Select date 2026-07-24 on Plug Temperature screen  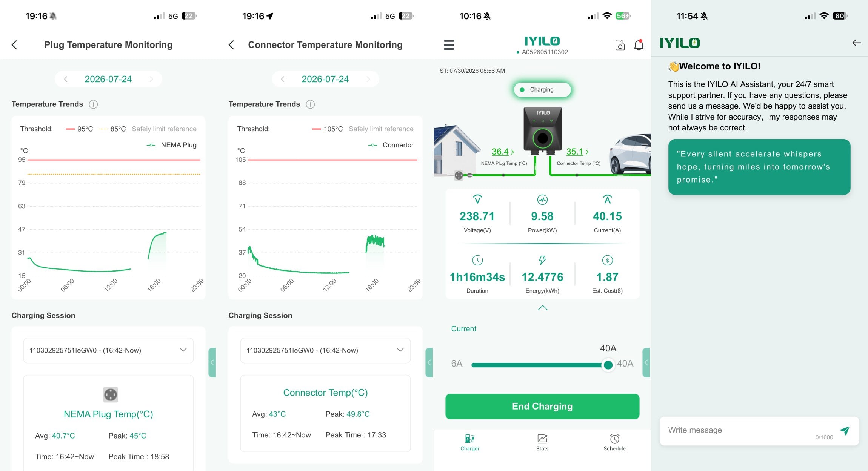tap(108, 79)
